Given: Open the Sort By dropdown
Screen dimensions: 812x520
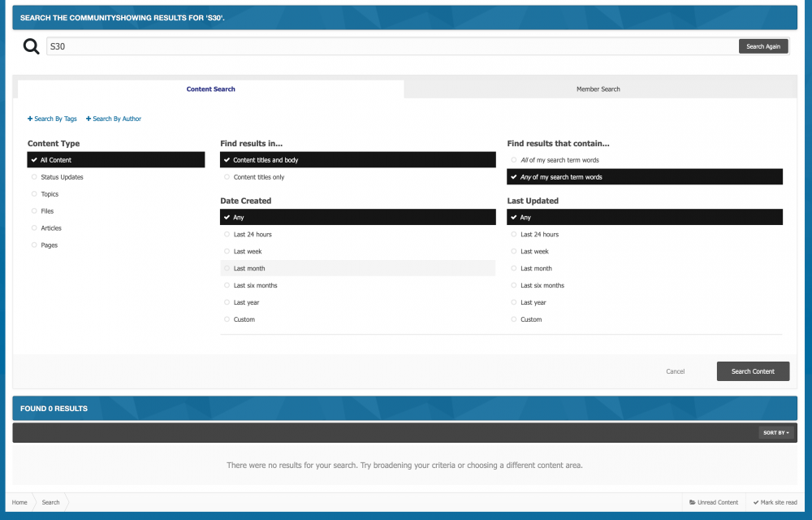Looking at the screenshot, I should point(775,432).
